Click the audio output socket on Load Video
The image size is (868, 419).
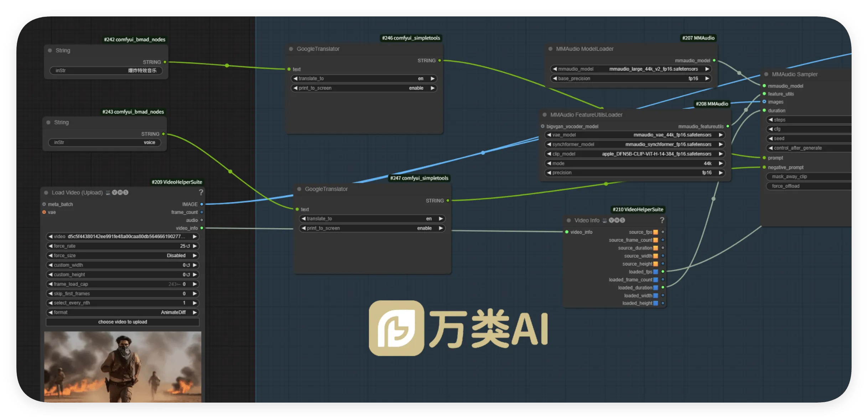tap(202, 220)
